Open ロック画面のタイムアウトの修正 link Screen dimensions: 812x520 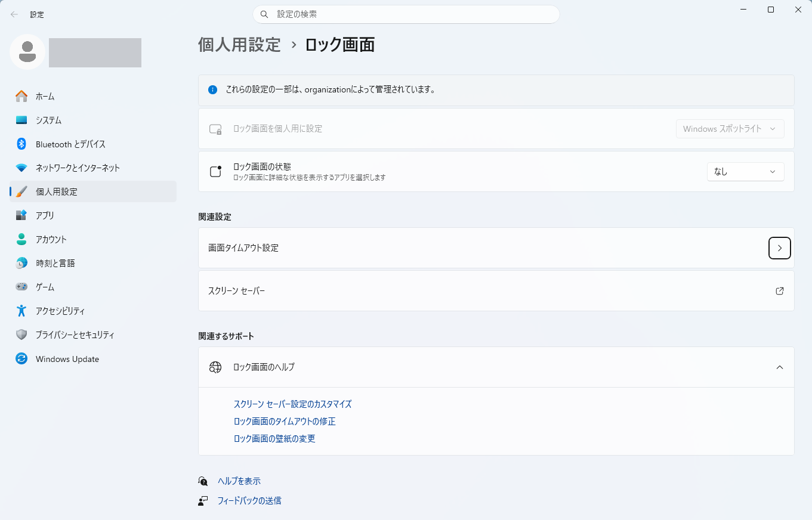tap(285, 422)
